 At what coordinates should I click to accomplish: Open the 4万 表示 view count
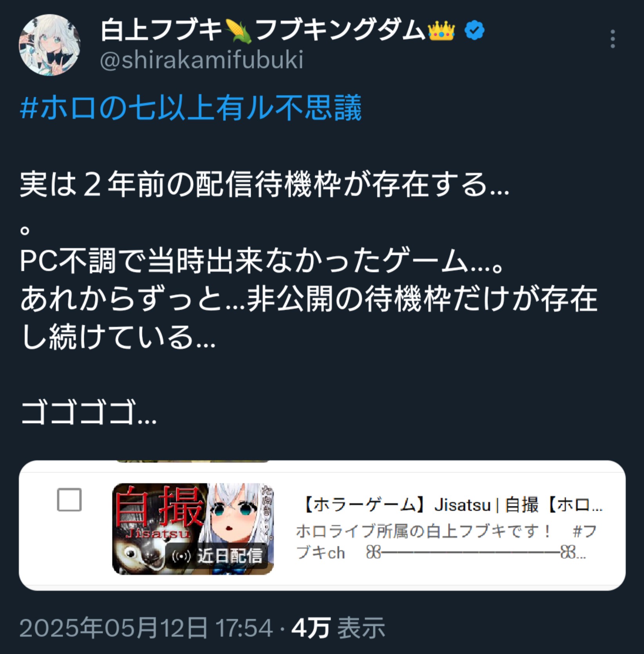[x=338, y=628]
